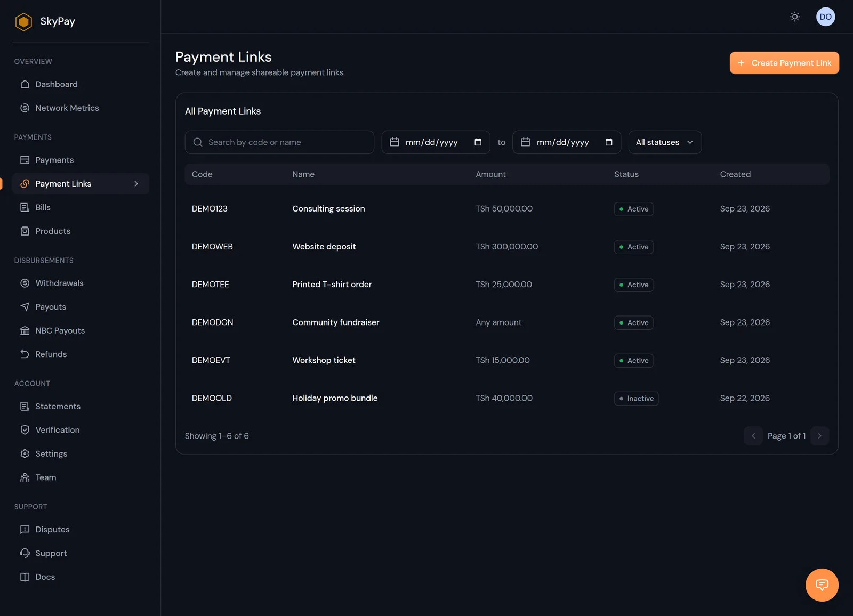Navigate to Disputes menu item

tap(81, 529)
